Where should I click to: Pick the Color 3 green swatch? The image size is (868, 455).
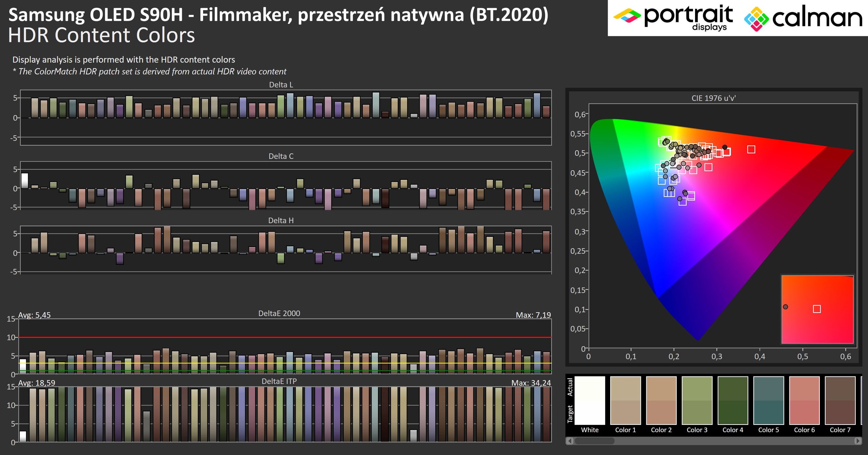pos(697,400)
